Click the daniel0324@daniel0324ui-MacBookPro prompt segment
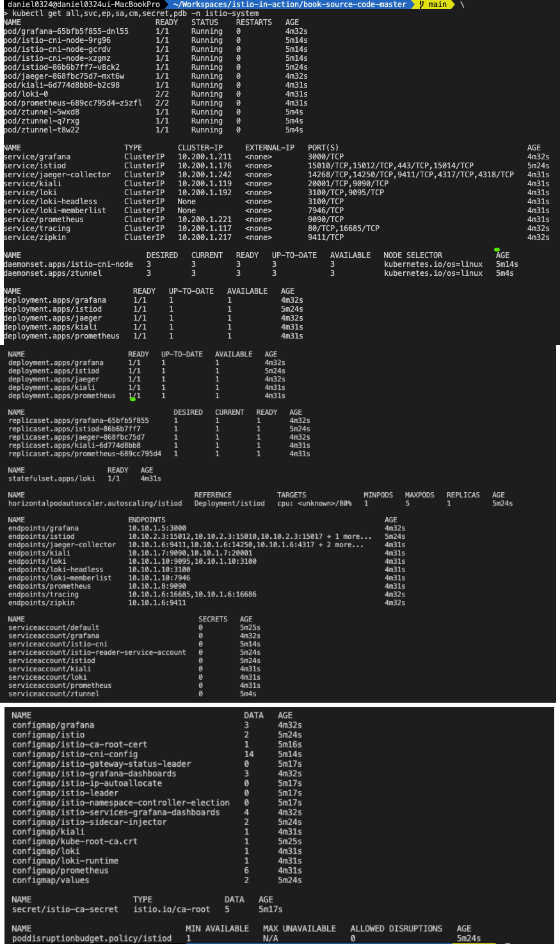This screenshot has height=944, width=560. (x=83, y=4)
